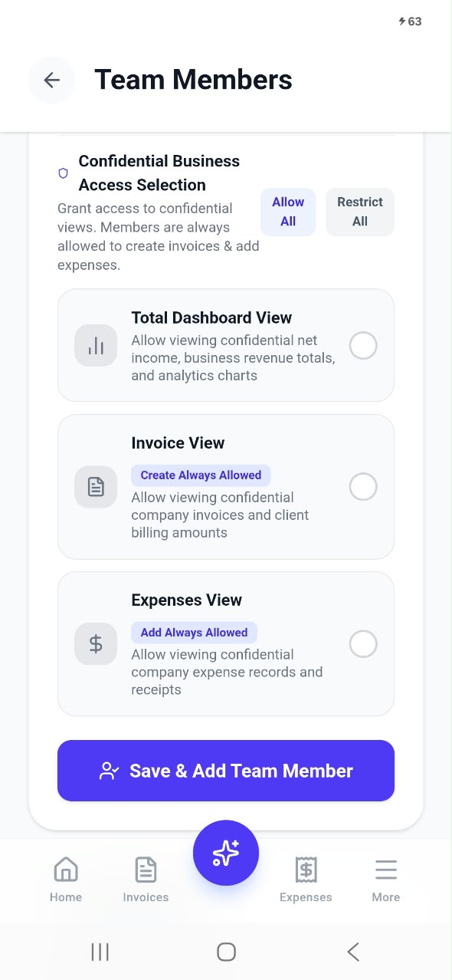Tap the Invoices icon in bottom navigation
The image size is (452, 980).
tap(146, 870)
